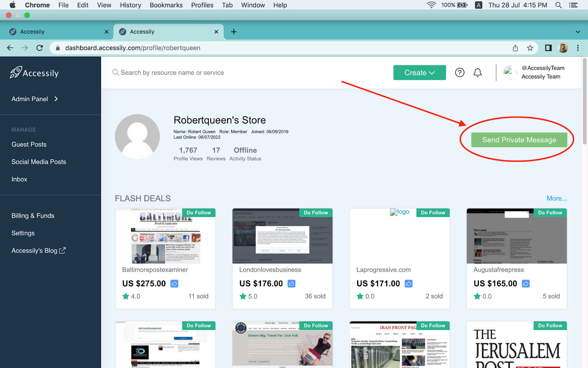Open the Bookmarks menu
Image resolution: width=588 pixels, height=368 pixels.
tap(166, 5)
